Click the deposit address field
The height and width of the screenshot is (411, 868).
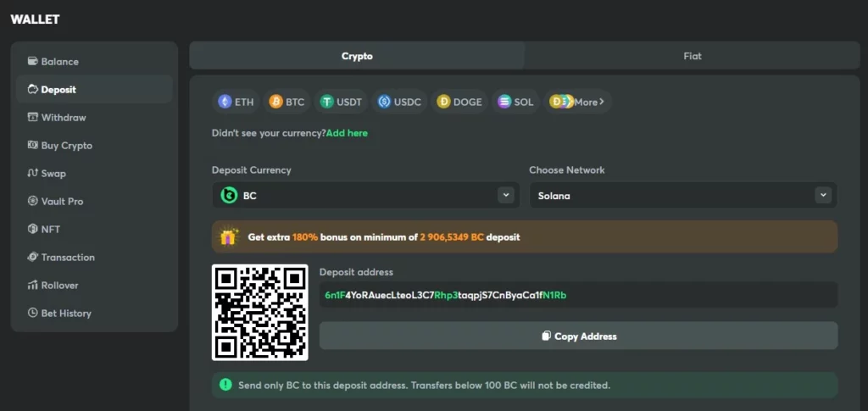(x=578, y=295)
